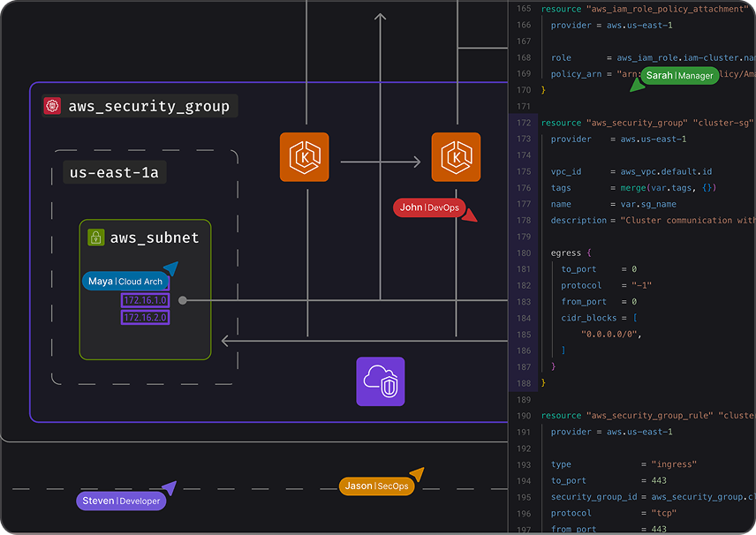The width and height of the screenshot is (756, 535).
Task: Click the gray connector dot on aws_subnet
Action: point(183,300)
